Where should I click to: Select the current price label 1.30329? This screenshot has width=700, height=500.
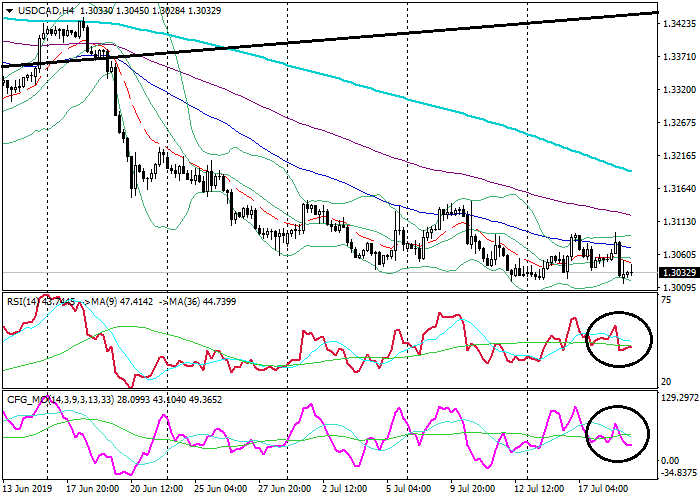click(x=677, y=272)
